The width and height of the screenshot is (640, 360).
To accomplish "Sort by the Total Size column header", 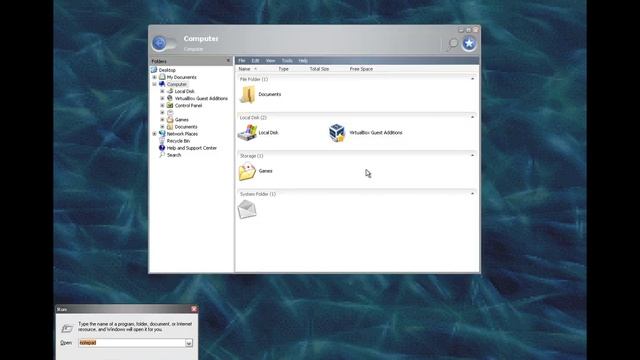I will pyautogui.click(x=319, y=69).
